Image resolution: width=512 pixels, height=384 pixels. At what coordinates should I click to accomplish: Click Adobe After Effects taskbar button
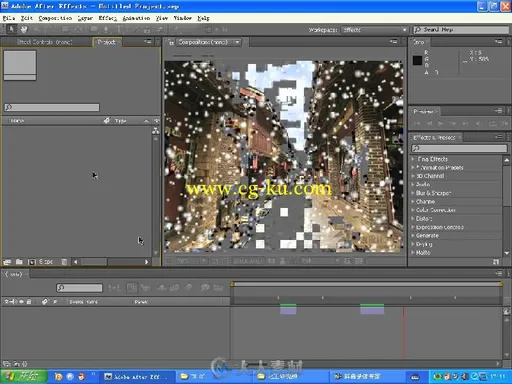coord(138,377)
